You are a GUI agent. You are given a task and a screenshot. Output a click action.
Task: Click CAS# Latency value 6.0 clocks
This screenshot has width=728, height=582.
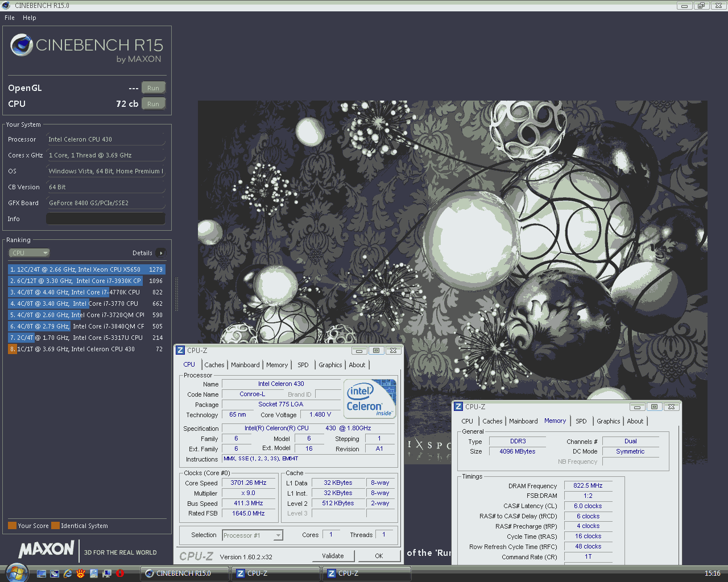point(588,506)
